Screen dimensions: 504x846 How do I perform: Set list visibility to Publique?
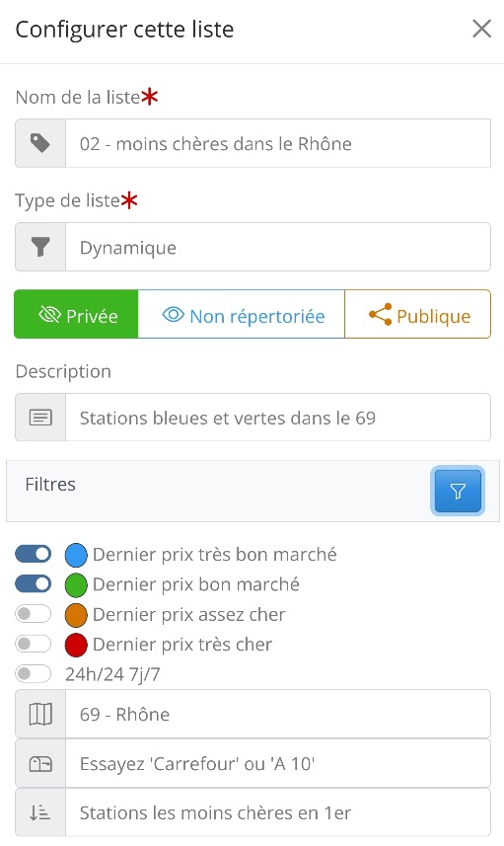[x=418, y=315]
